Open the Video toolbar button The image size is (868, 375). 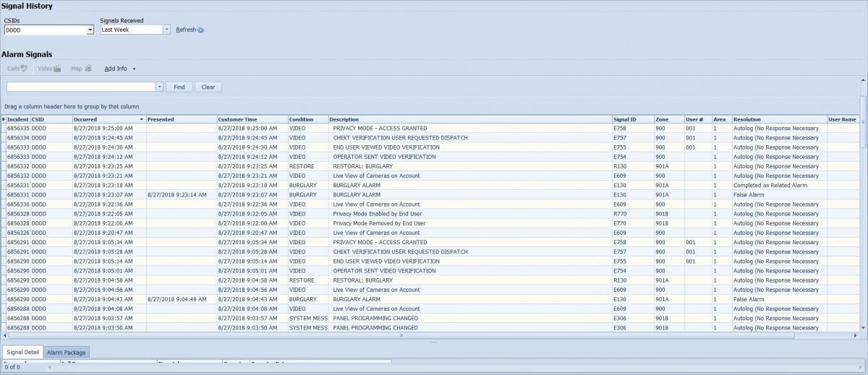click(49, 69)
